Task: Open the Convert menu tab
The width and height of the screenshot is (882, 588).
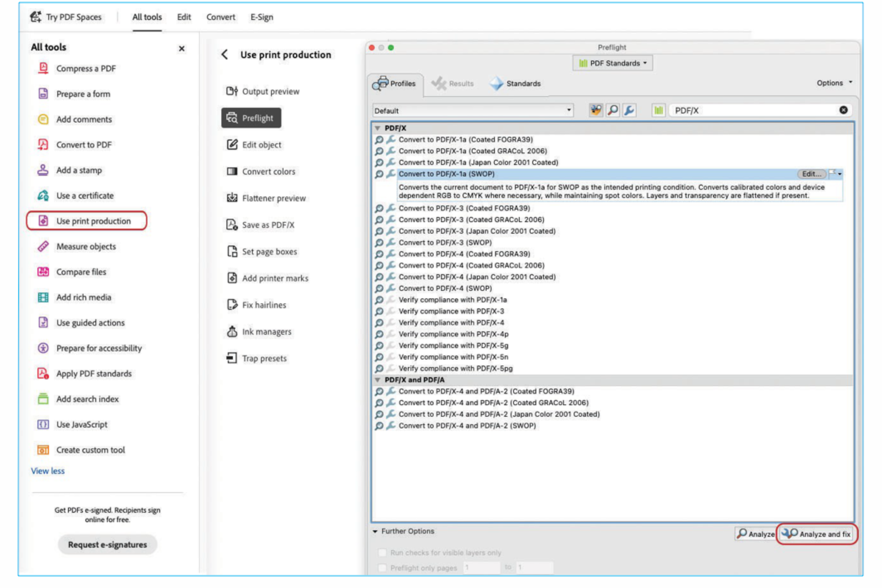Action: coord(220,17)
